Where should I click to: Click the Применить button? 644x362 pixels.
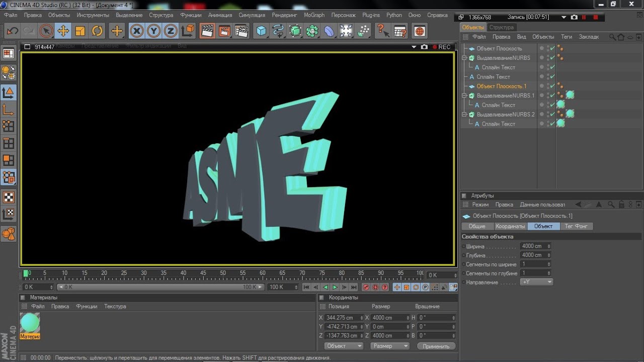point(436,346)
